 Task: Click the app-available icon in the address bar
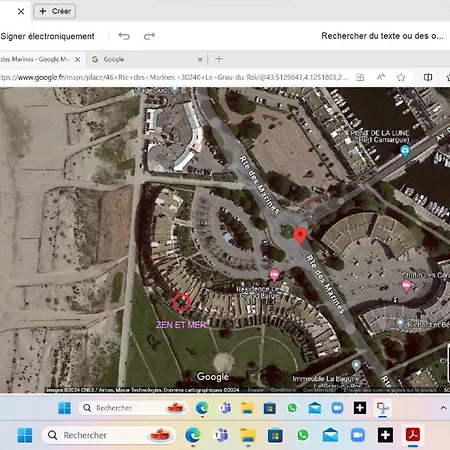[x=360, y=77]
